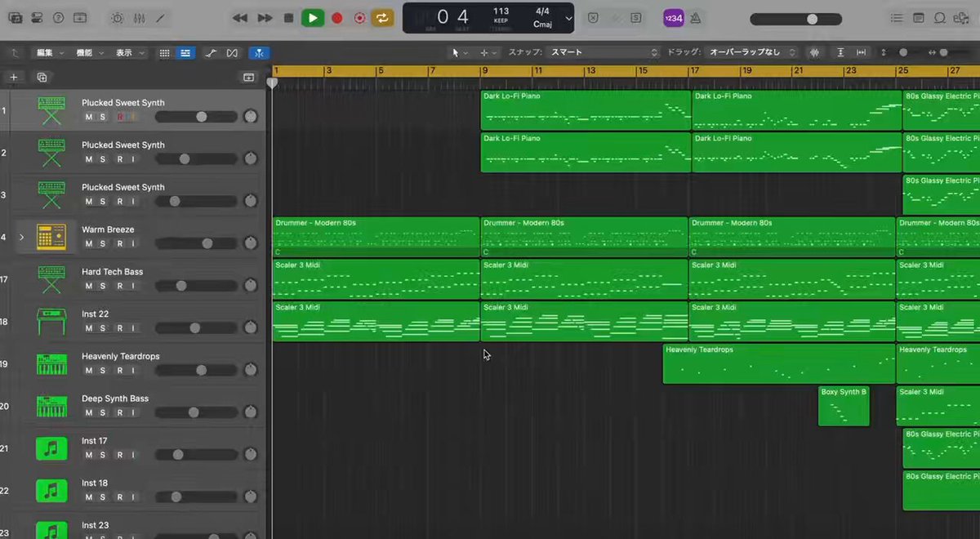Solo the Heavenly Teardrops track
The height and width of the screenshot is (539, 980).
click(103, 371)
